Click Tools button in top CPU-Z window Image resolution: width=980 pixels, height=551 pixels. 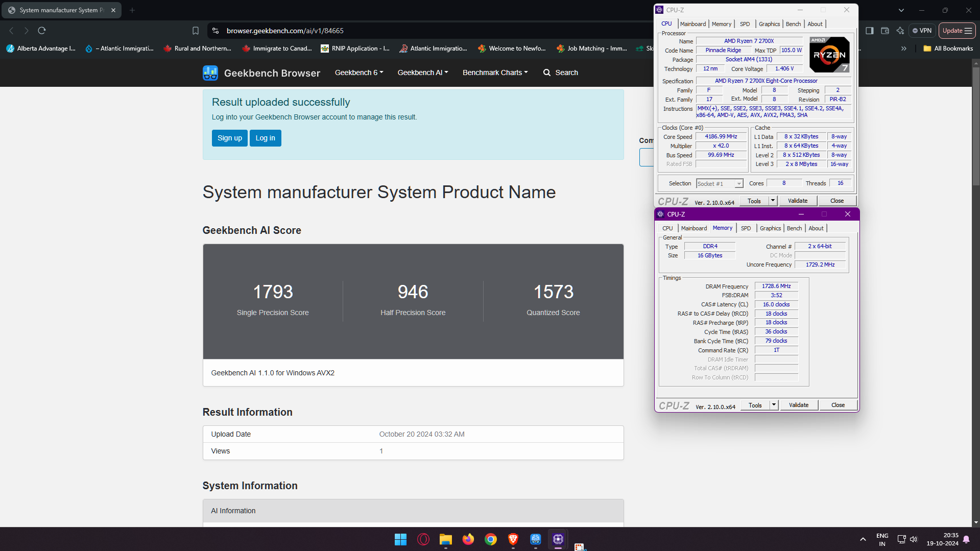point(754,201)
